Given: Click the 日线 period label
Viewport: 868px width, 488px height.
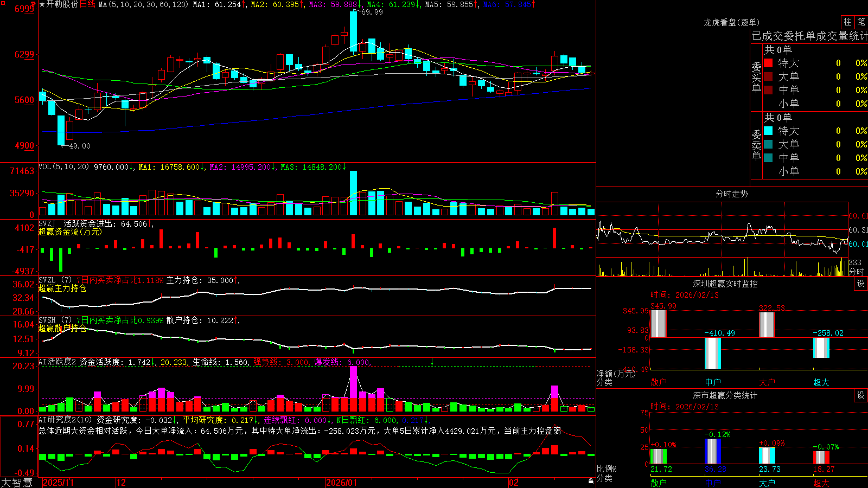Looking at the screenshot, I should point(87,4).
